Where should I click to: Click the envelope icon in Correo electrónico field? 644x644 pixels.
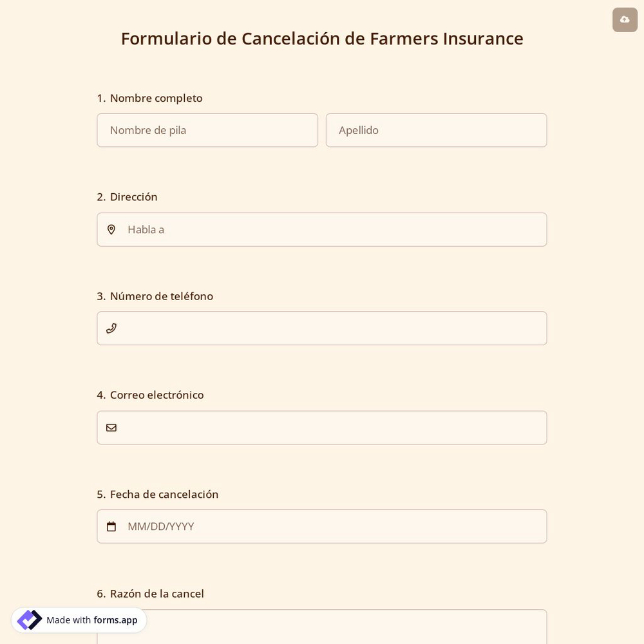point(111,427)
